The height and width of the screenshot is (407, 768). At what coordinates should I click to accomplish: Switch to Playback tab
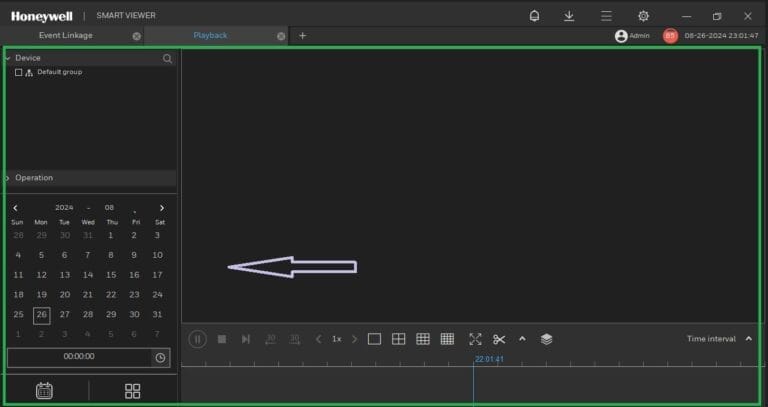[210, 36]
